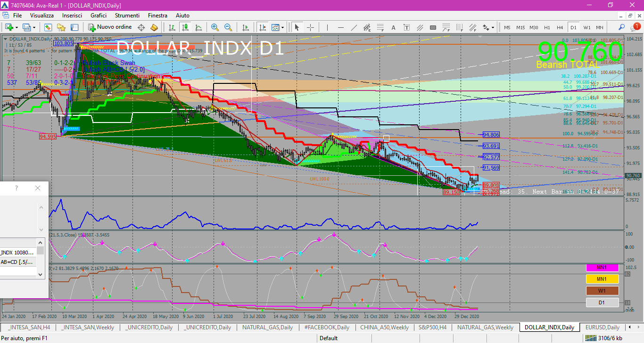Expand the indicators dropdown arrow
This screenshot has height=343, width=644.
[x=282, y=27]
